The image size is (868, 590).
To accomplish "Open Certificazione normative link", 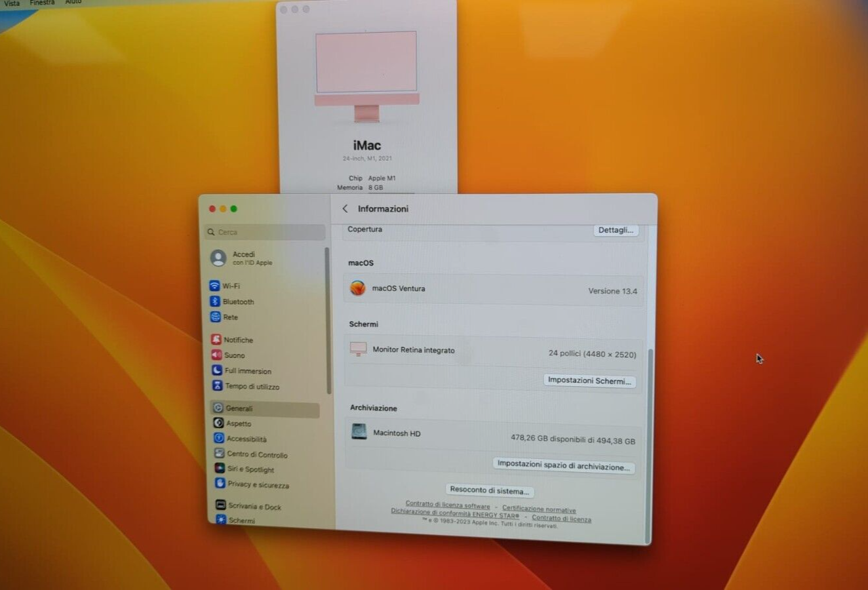I will tap(539, 509).
